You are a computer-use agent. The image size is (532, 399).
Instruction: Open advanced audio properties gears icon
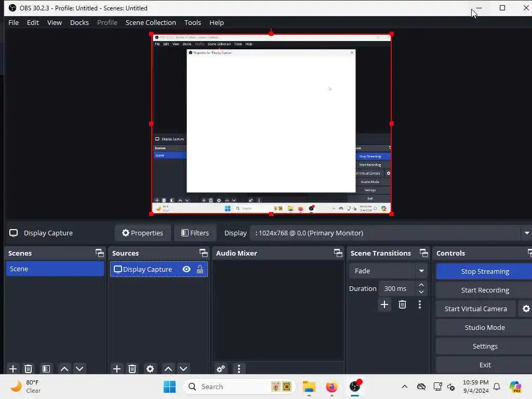[220, 369]
